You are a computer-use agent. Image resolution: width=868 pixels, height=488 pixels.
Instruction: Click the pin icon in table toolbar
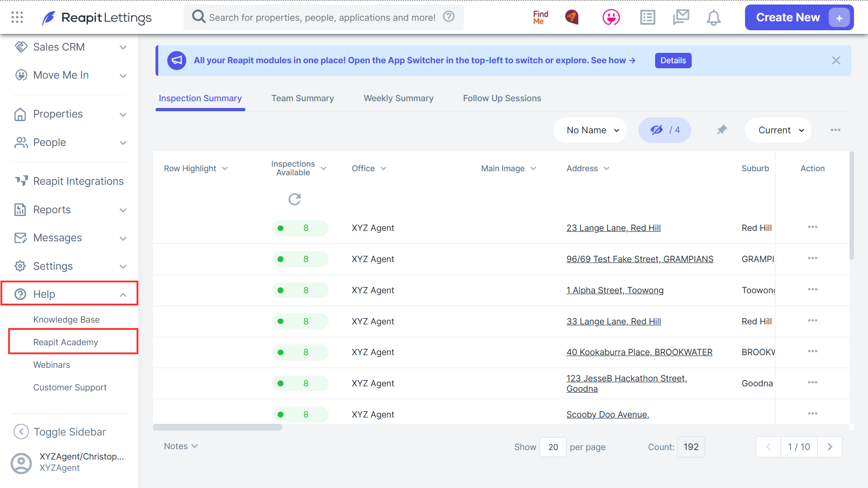722,130
